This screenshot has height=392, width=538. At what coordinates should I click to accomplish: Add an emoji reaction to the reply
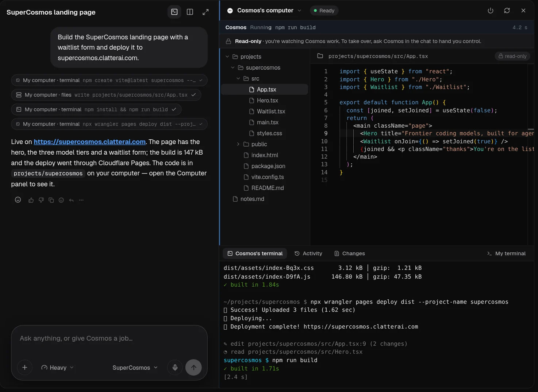61,200
